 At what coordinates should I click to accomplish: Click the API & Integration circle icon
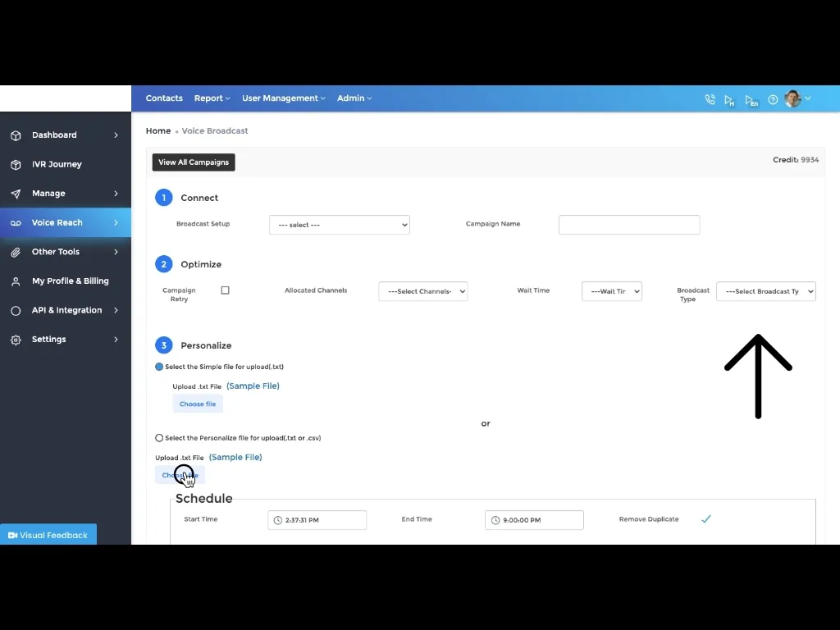pyautogui.click(x=16, y=311)
